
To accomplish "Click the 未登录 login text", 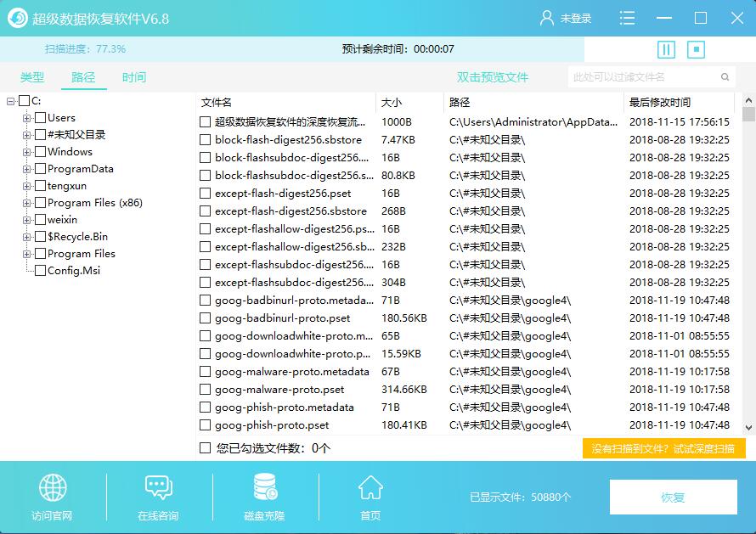I will pyautogui.click(x=576, y=19).
